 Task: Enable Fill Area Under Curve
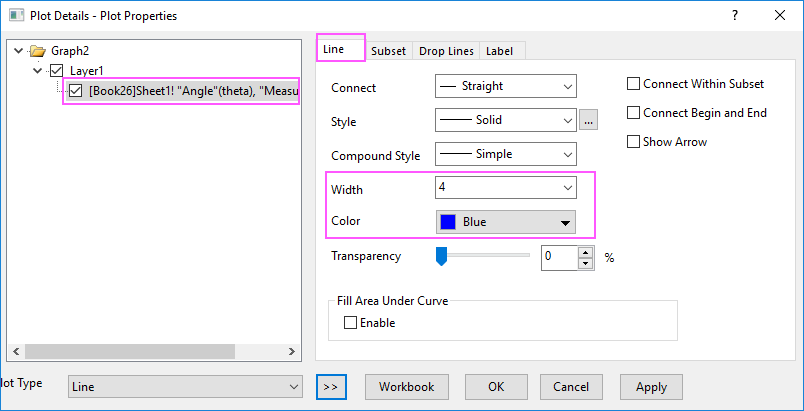tap(351, 323)
